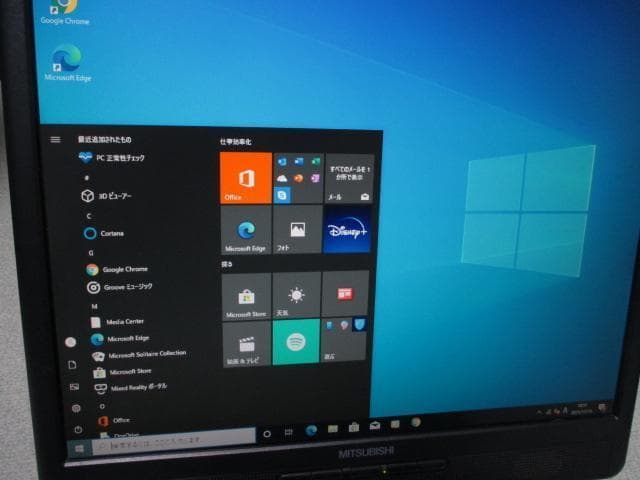The height and width of the screenshot is (480, 640).
Task: Open Microsoft Edge desktop shortcut
Action: click(67, 63)
